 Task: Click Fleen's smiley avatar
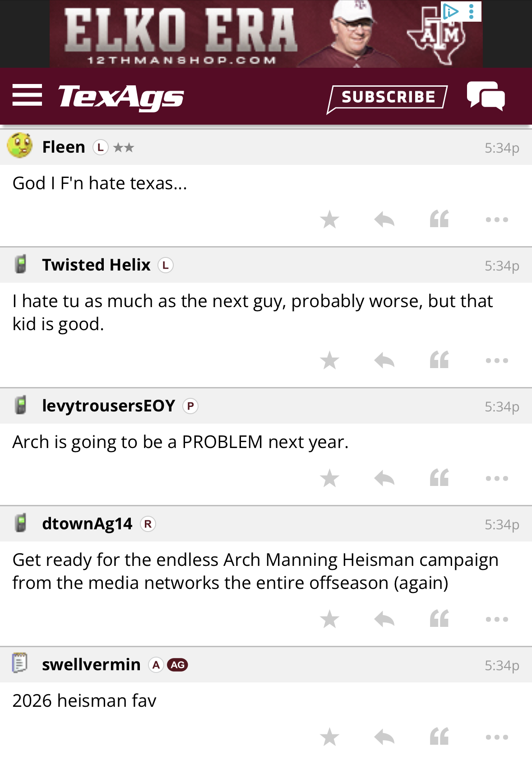click(20, 145)
